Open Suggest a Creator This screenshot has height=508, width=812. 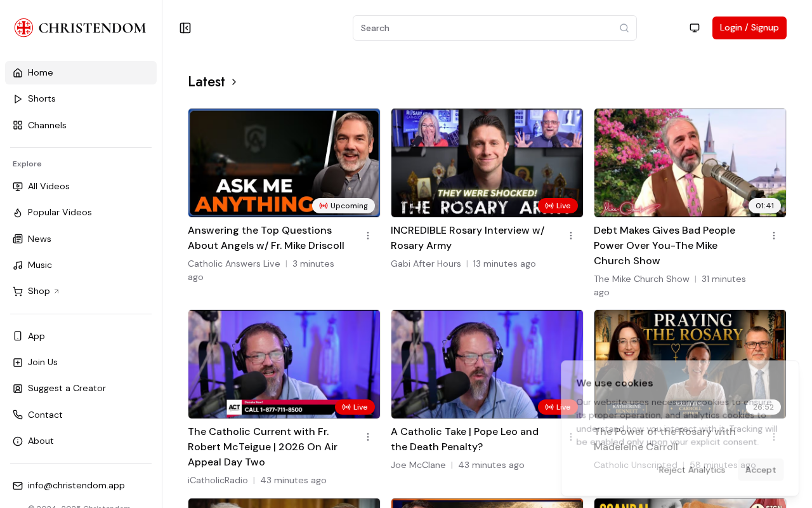pyautogui.click(x=81, y=389)
